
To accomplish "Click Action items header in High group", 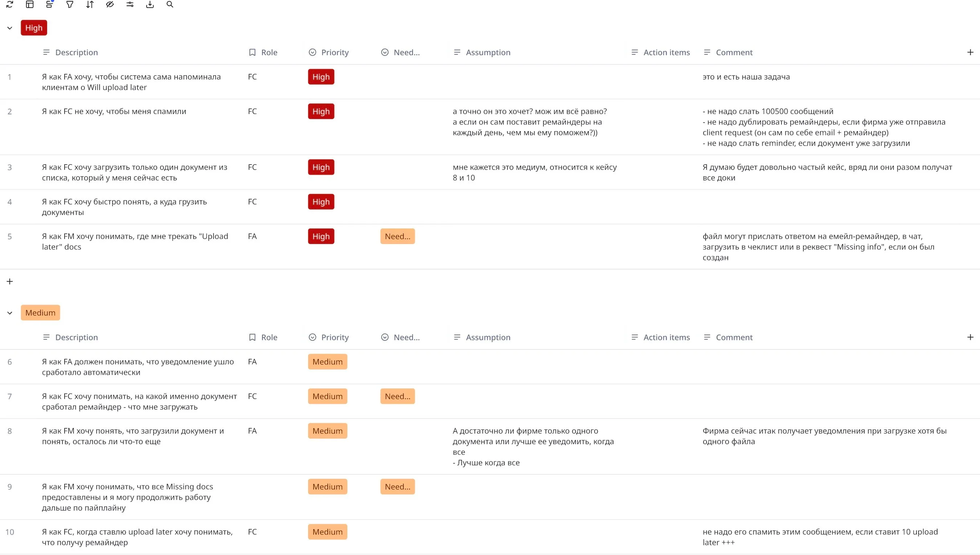I will pos(661,52).
